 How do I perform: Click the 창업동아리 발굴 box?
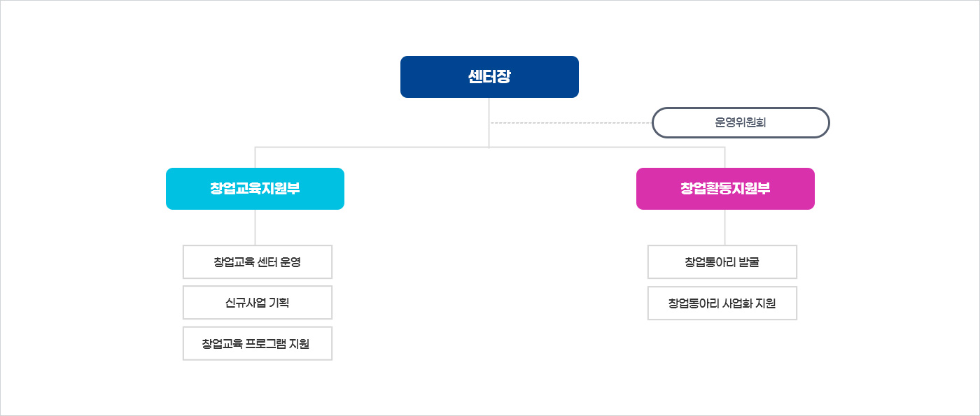(x=722, y=262)
